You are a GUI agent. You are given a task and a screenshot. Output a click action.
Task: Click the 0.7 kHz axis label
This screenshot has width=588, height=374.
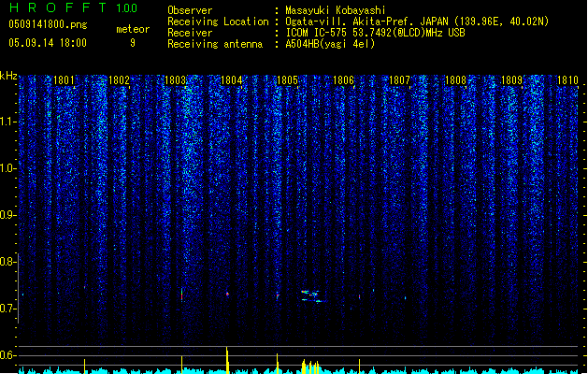click(7, 309)
